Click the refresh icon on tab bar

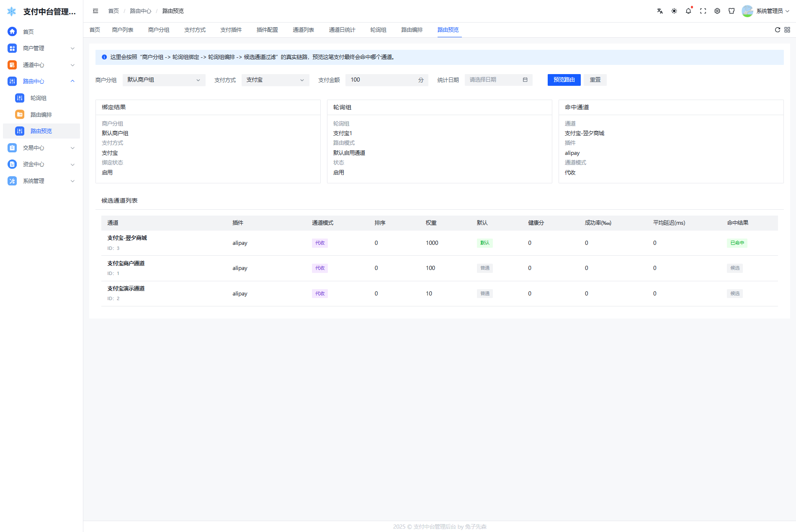(777, 30)
